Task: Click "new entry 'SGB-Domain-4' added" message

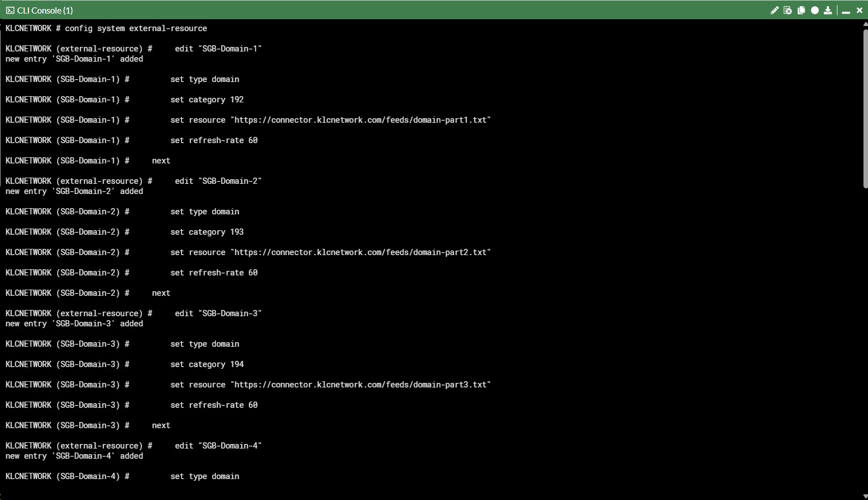Action: tap(74, 456)
